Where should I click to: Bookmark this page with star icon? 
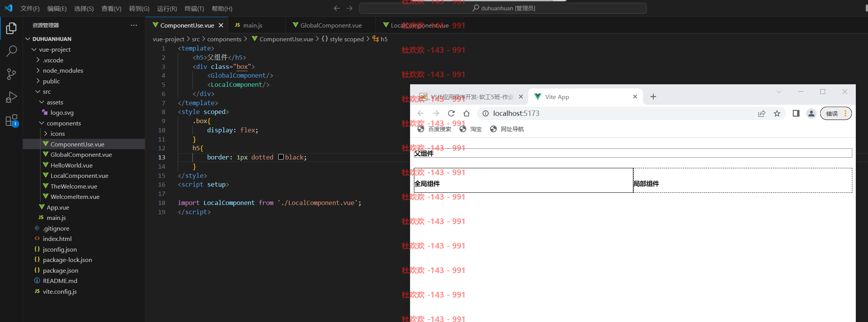coord(777,113)
